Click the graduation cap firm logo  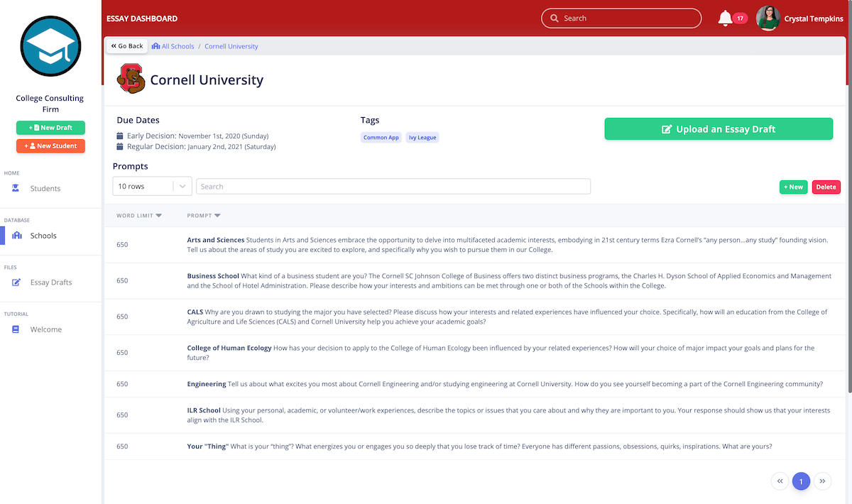(50, 46)
